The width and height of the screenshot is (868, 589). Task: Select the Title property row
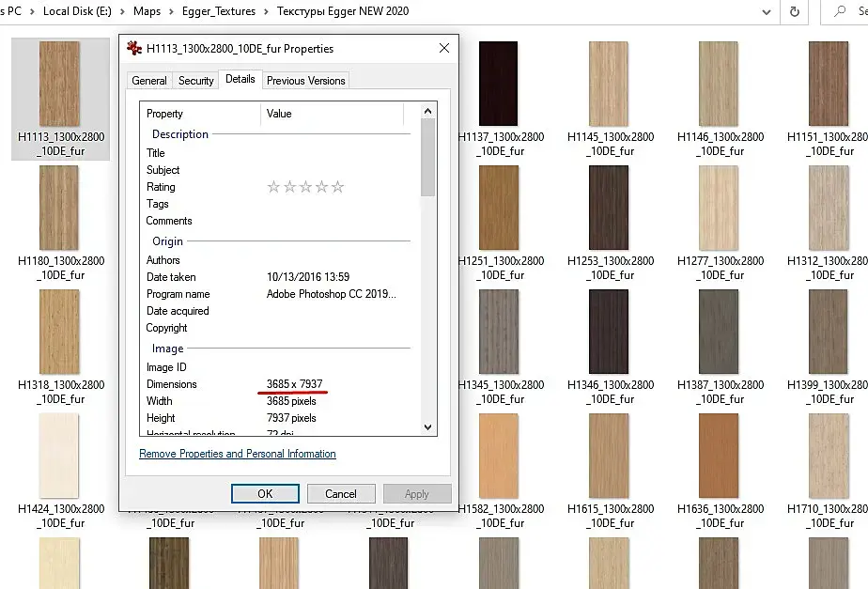click(x=277, y=153)
